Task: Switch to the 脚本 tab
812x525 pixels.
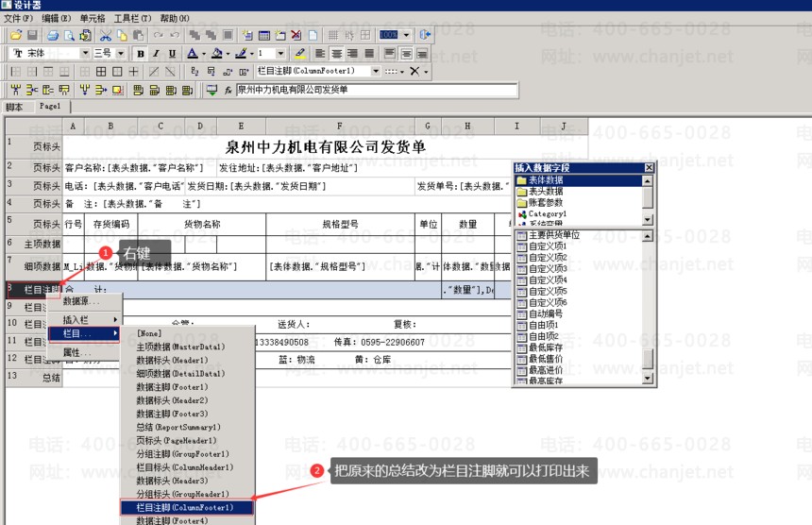Action: point(14,107)
